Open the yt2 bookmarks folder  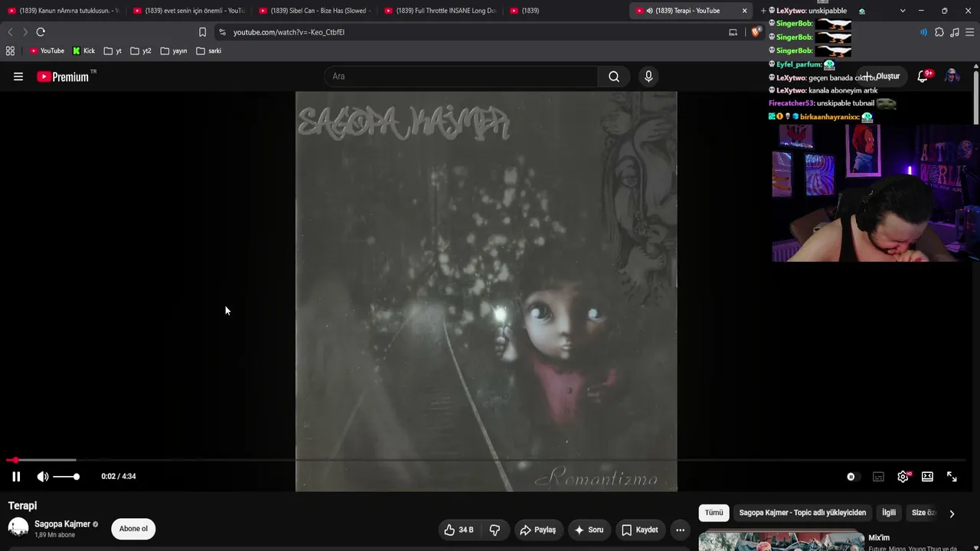[x=141, y=51]
